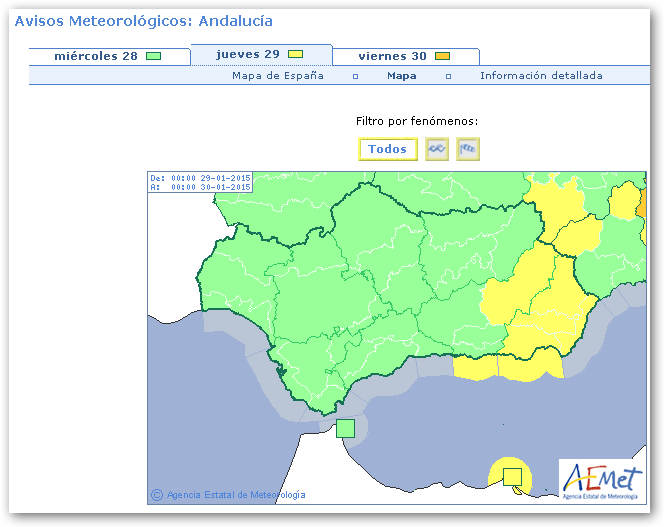Image resolution: width=664 pixels, height=527 pixels.
Task: Select the coastal waves phenomenon filter
Action: point(436,149)
